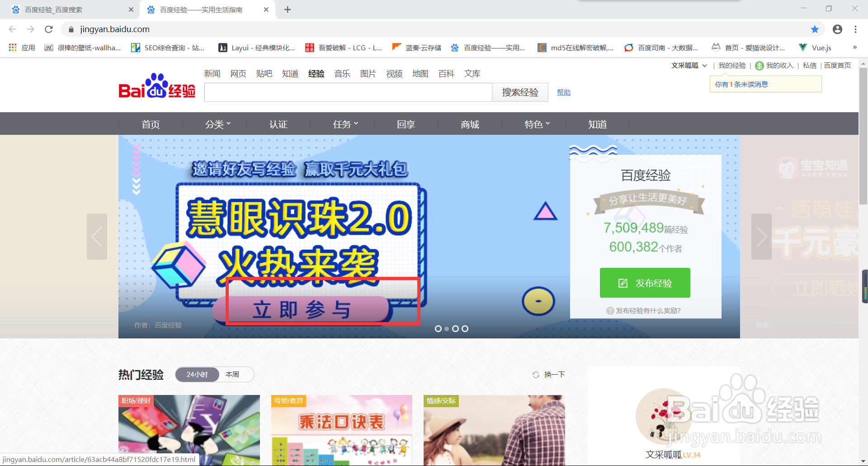868x466 pixels.
Task: Click the page vertical scrollbar thumb
Action: point(863,136)
